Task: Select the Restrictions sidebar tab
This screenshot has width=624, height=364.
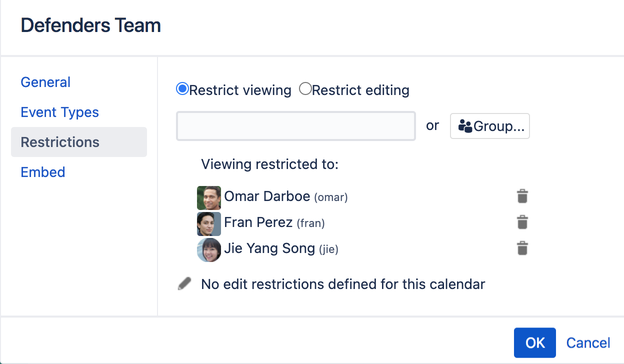Action: 79,142
